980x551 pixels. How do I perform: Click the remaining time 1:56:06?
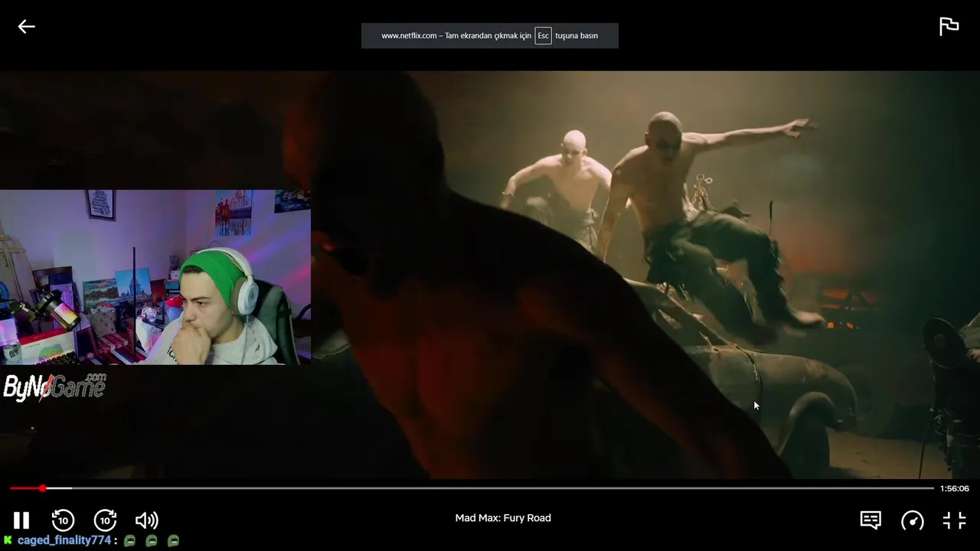click(955, 488)
